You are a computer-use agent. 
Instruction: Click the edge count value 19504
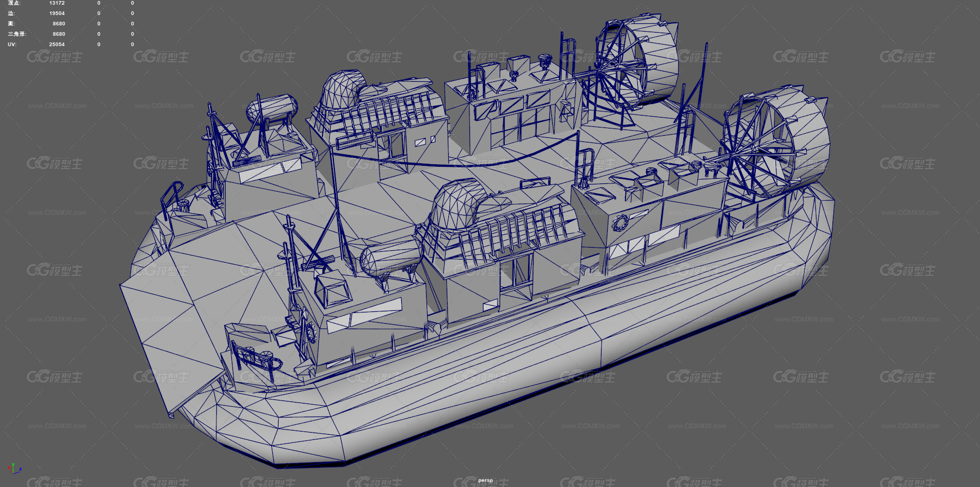(57, 13)
